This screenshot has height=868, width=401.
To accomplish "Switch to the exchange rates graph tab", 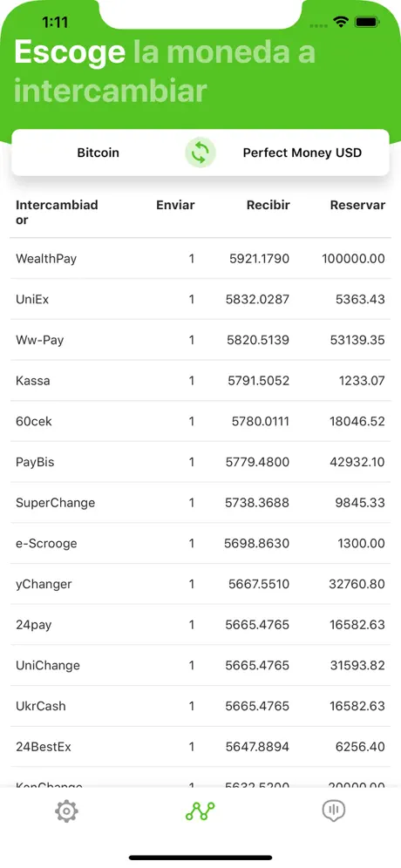I will (200, 811).
